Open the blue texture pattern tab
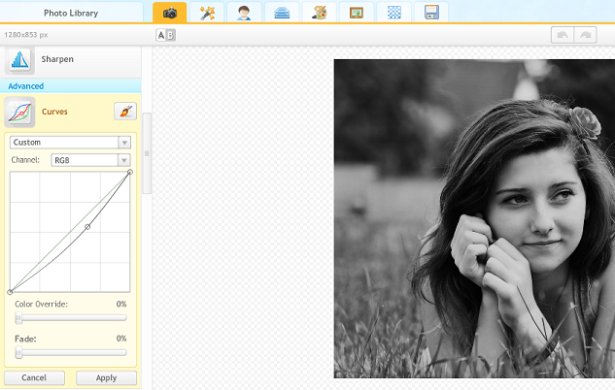 coord(394,13)
